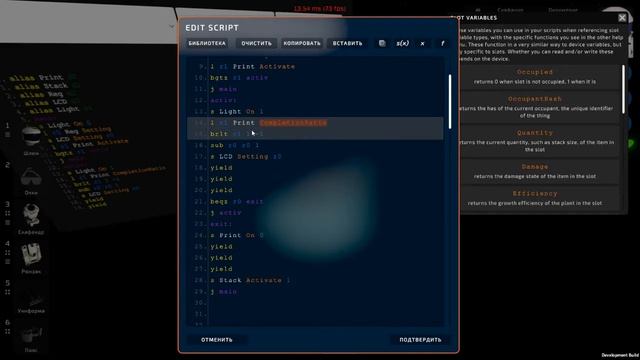
Task: Select the Occupied slot variable entry
Action: coord(535,76)
